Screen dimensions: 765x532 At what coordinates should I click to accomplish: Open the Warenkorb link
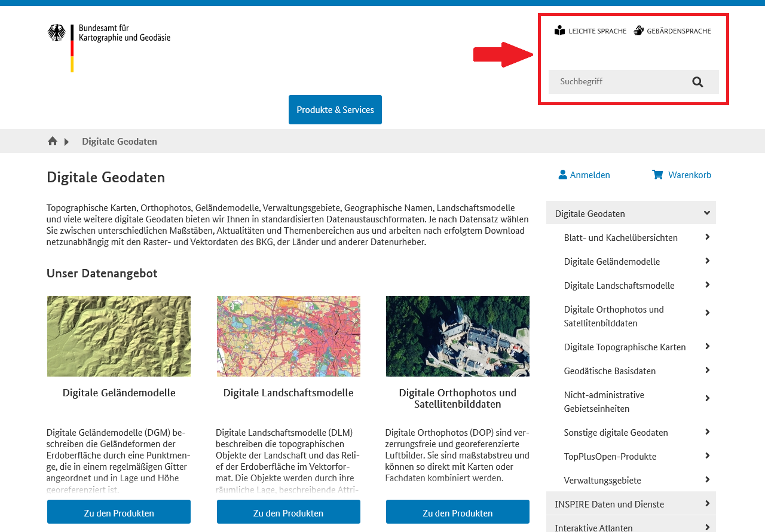(x=682, y=175)
